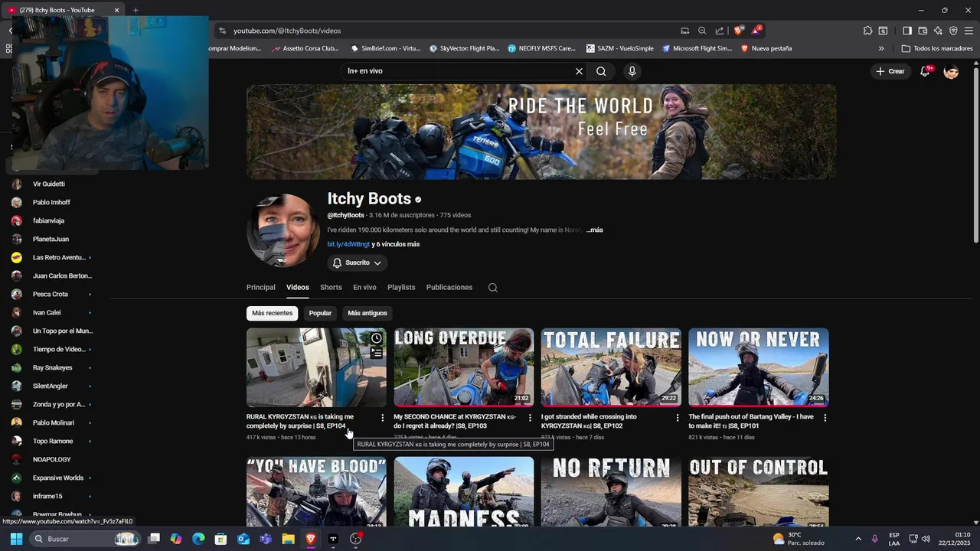
Task: Open SkyVector Flight Planning bookmark
Action: click(464, 48)
